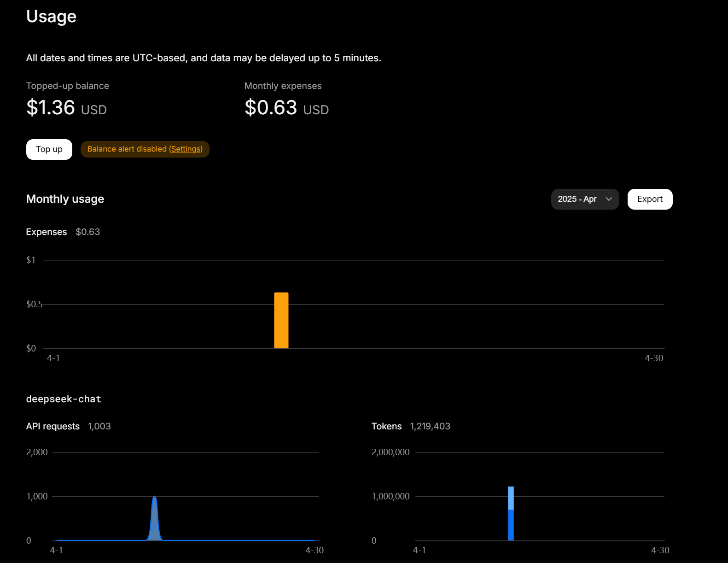The height and width of the screenshot is (563, 728).
Task: Click the large $0.63 monthly expenses amount
Action: point(271,108)
